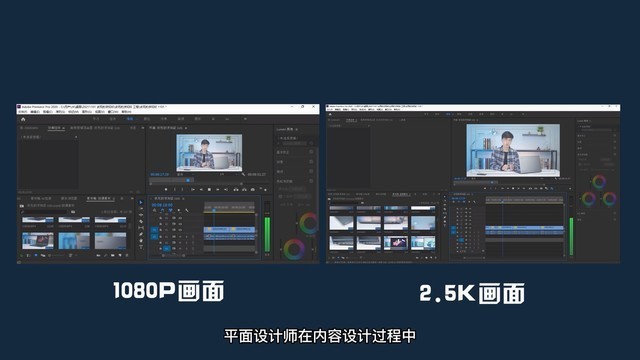This screenshot has height=360, width=640.
Task: Open program monitor wrench settings, 1080P window
Action: pyautogui.click(x=244, y=174)
